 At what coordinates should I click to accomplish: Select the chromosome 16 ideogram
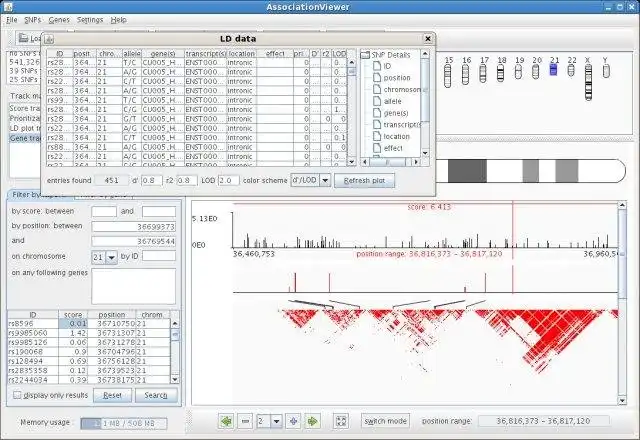465,75
